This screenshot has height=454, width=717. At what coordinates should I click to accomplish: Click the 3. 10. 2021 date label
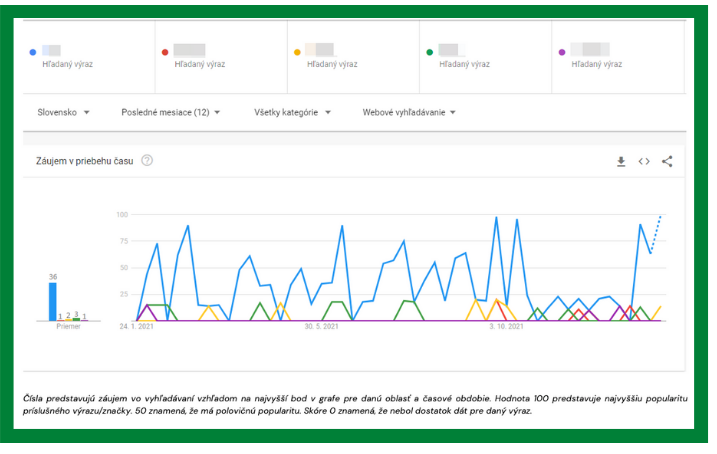click(x=506, y=326)
